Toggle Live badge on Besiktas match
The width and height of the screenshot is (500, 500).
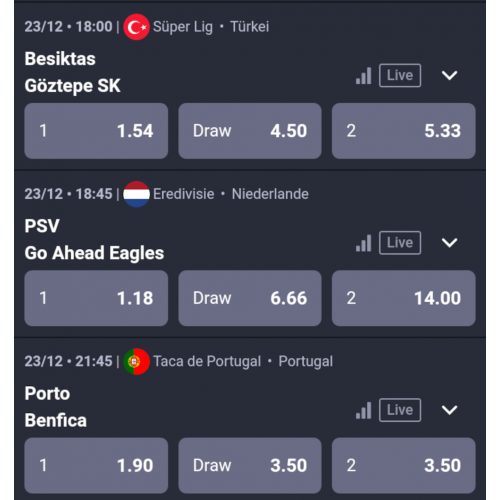coord(400,75)
